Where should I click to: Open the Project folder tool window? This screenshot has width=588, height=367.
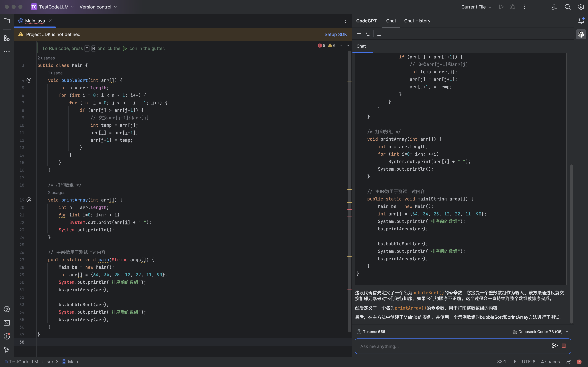[x=7, y=21]
